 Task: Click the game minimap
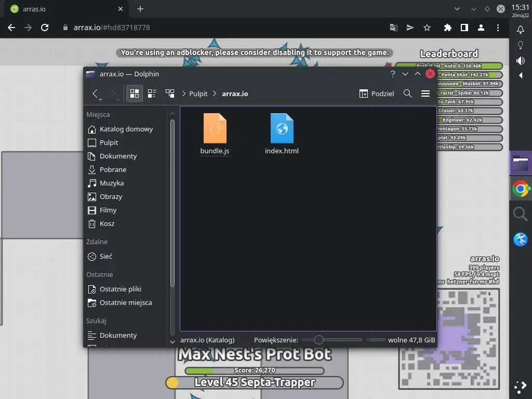[449, 339]
